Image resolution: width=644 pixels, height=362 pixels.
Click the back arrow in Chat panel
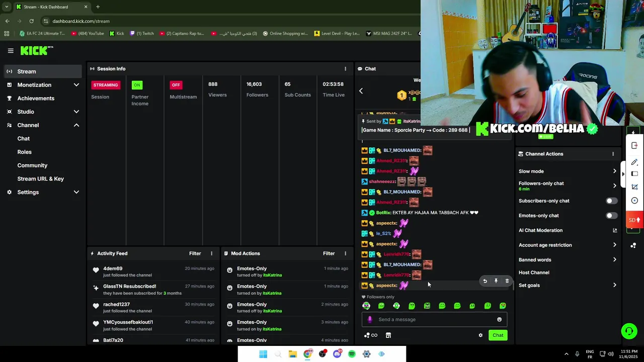(361, 91)
